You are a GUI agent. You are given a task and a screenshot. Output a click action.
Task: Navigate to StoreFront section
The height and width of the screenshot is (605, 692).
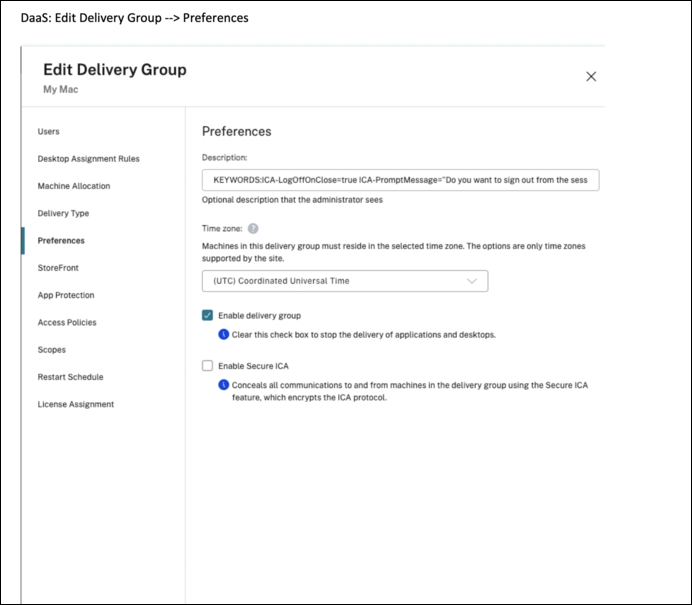click(58, 268)
